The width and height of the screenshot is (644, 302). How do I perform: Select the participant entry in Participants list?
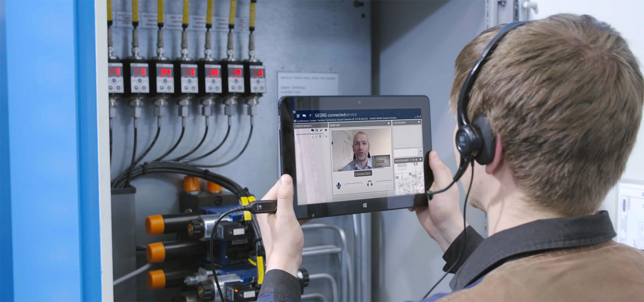click(310, 134)
